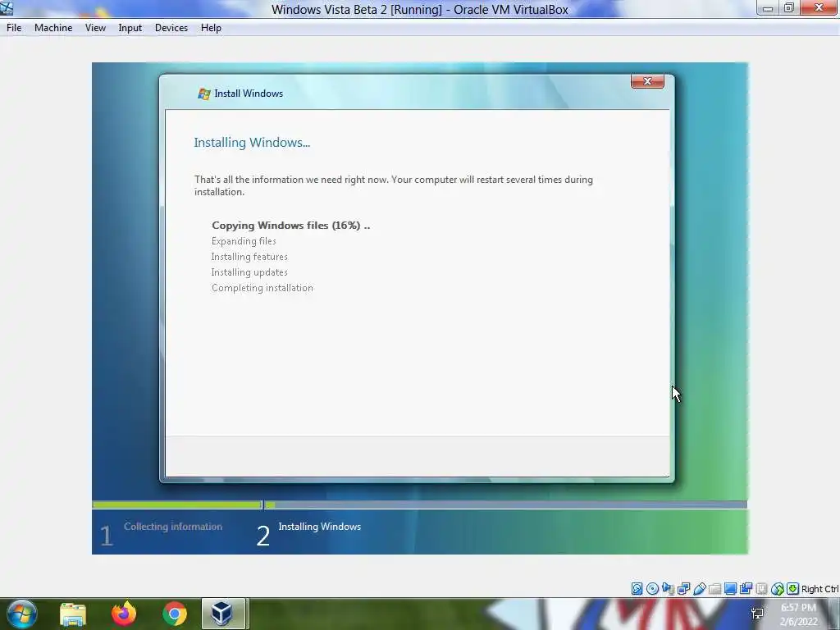This screenshot has height=630, width=840.
Task: Click the Copying Windows files (16%) line
Action: click(x=291, y=226)
